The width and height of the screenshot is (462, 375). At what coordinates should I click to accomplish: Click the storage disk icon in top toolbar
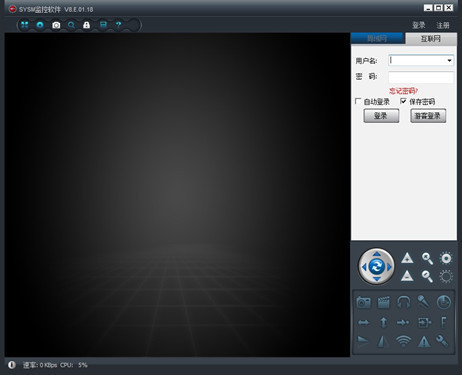(x=103, y=25)
